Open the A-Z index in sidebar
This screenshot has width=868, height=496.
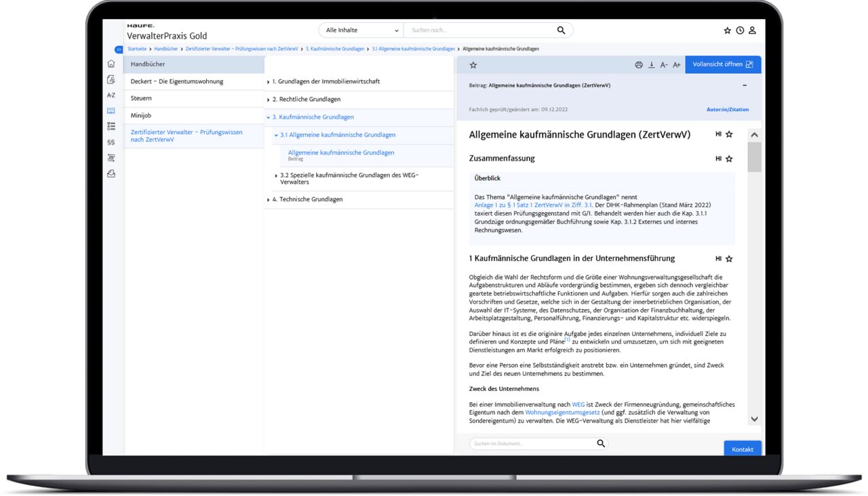pos(111,96)
